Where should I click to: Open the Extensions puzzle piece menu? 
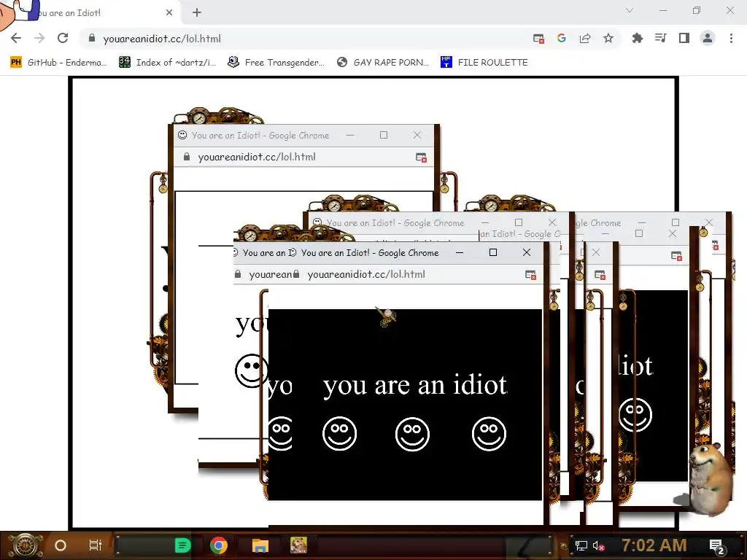tap(637, 38)
